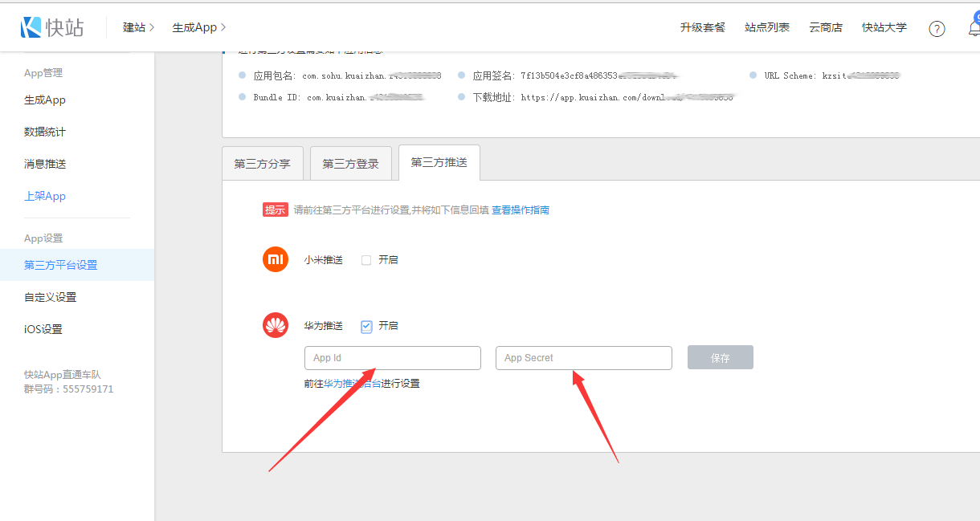Open 升级套餐 in top navigation
The image size is (980, 521).
(702, 27)
